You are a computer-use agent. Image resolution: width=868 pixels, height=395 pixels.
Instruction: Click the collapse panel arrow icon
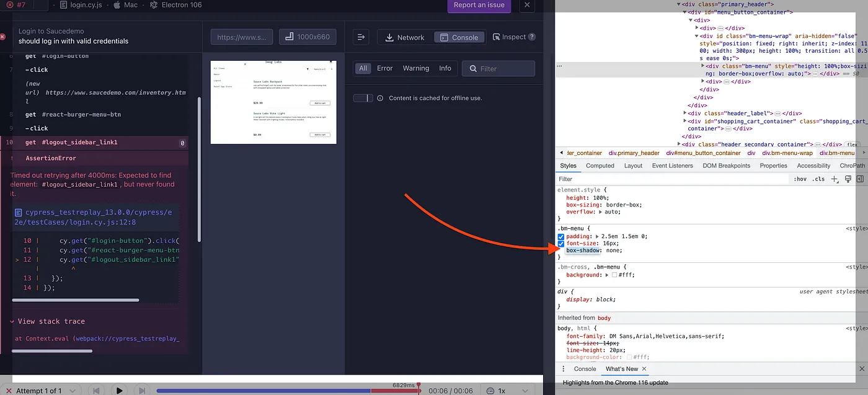(x=361, y=37)
